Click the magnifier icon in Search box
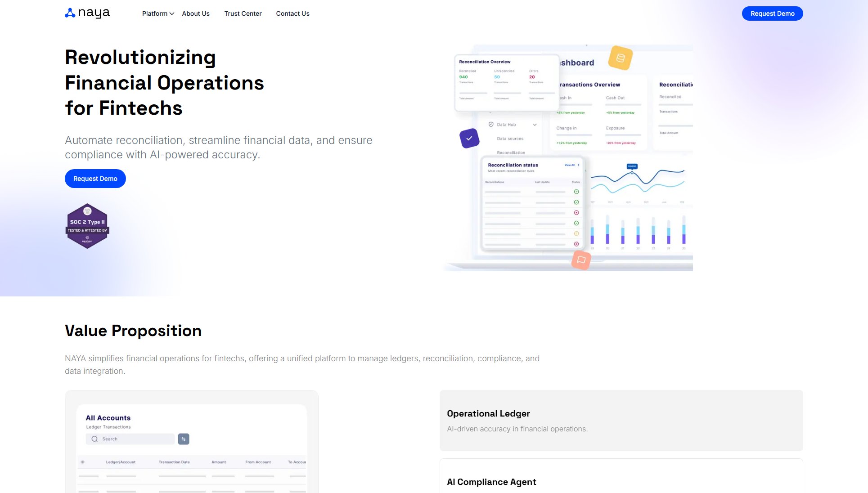The image size is (868, 493). coord(94,439)
